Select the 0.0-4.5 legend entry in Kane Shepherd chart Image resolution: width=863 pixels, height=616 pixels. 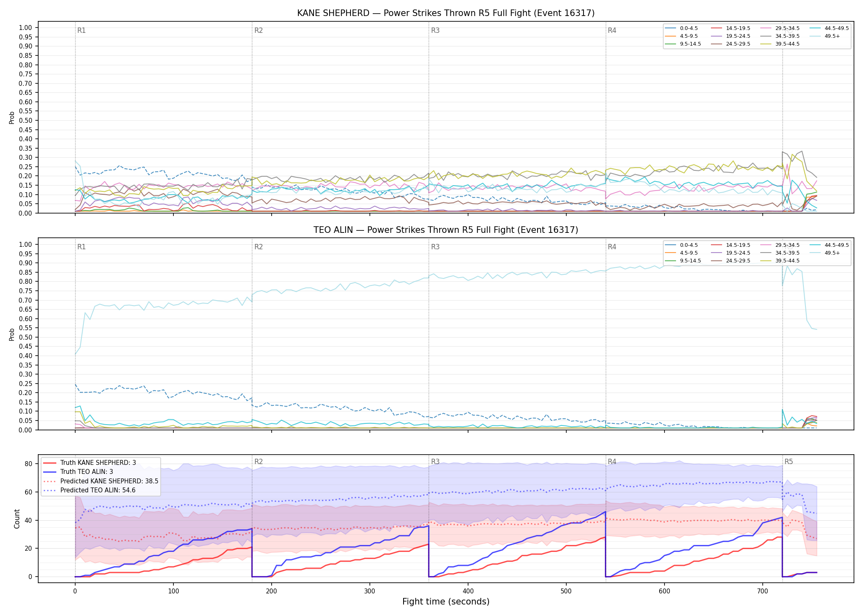682,28
